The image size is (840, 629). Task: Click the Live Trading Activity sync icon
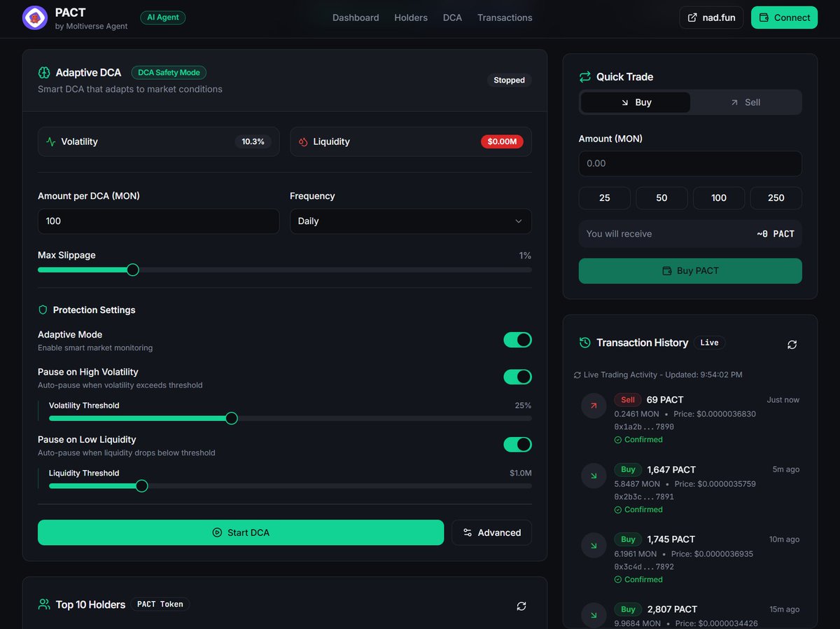point(577,375)
